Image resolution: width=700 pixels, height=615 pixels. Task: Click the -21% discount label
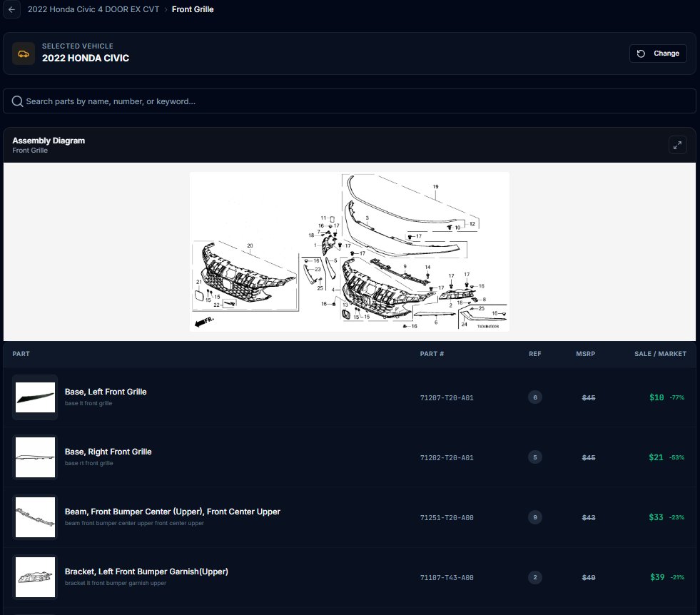677,577
